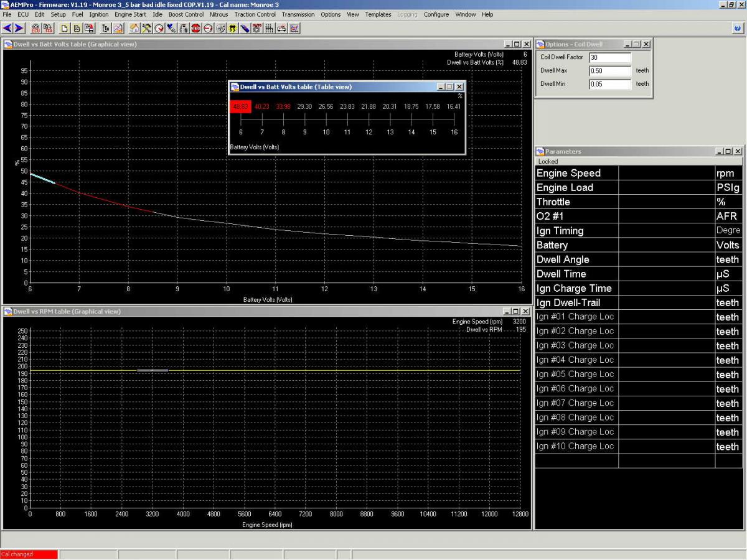Click the Coil Dwell Factor input field

[x=609, y=57]
